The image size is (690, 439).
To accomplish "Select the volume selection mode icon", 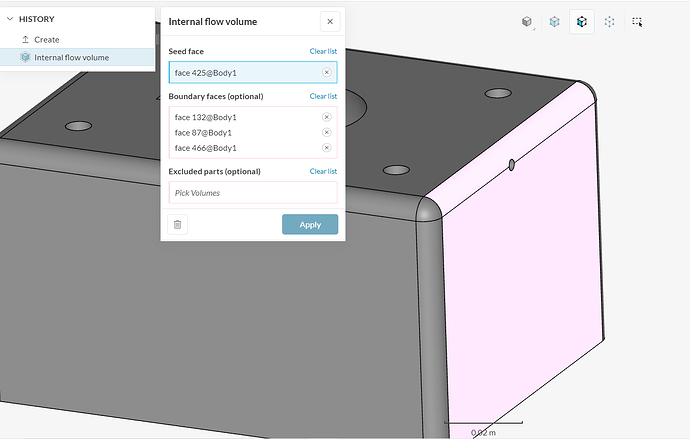I will click(x=554, y=22).
